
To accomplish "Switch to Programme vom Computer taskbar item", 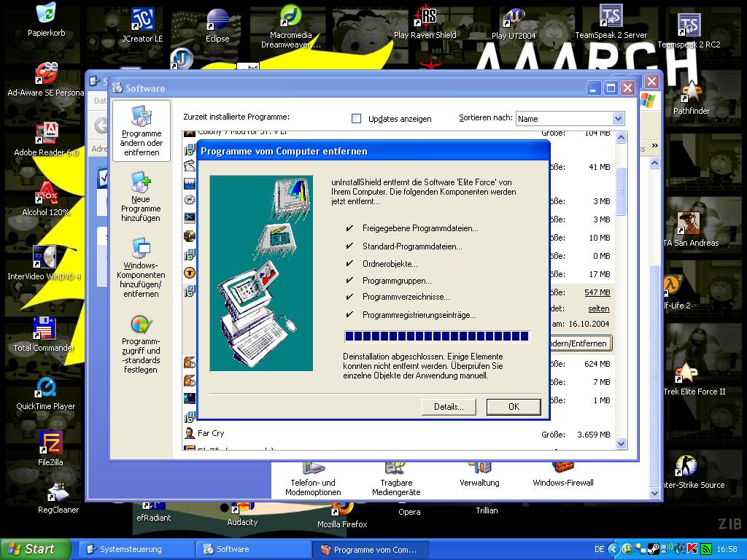I will tap(370, 550).
